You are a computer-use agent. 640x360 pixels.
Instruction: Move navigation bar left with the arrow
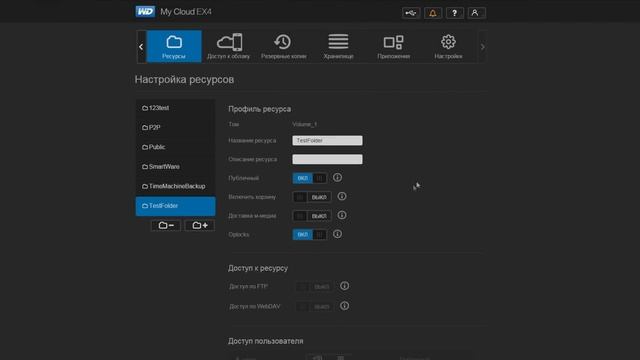click(141, 47)
